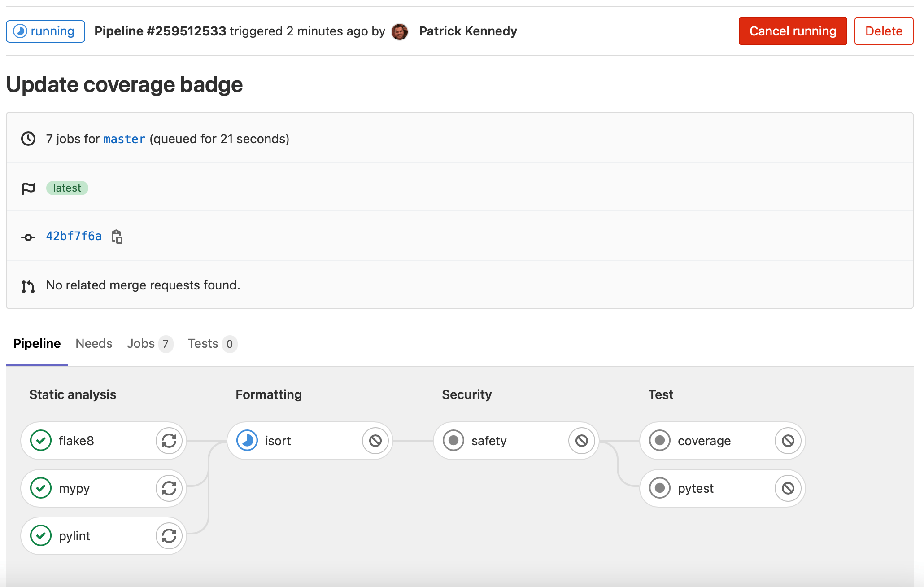Screen dimensions: 924x587
Task: Cancel the isort job
Action: pos(375,441)
